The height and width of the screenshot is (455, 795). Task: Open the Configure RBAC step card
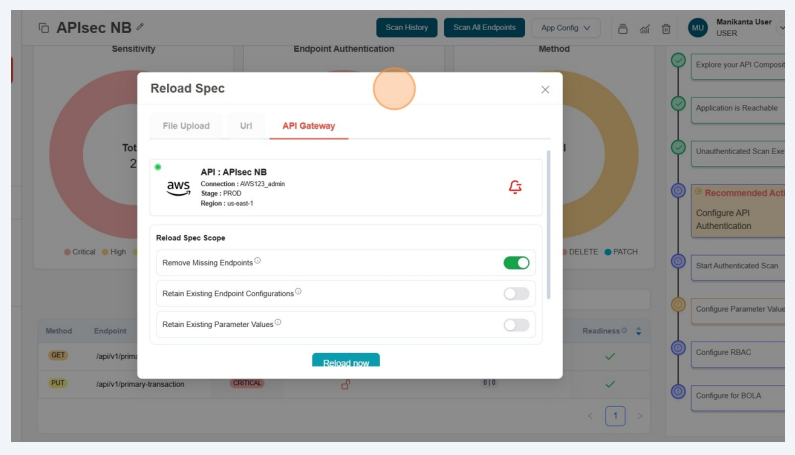[738, 354]
